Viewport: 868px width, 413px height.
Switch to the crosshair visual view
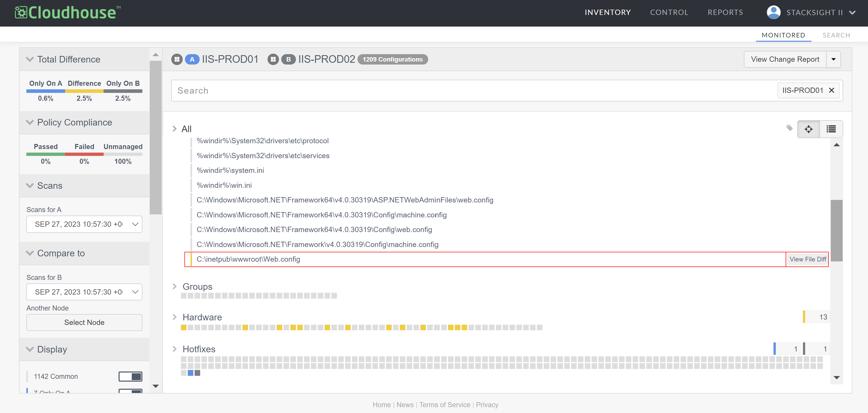(x=808, y=129)
